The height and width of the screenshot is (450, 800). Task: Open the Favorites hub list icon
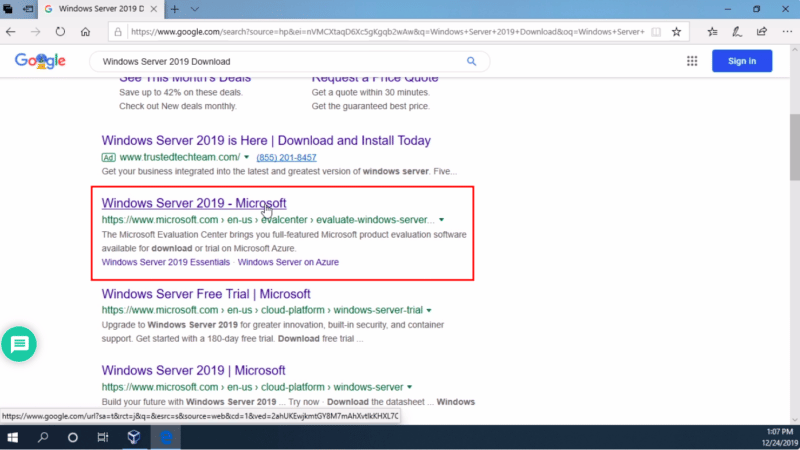[x=712, y=31]
